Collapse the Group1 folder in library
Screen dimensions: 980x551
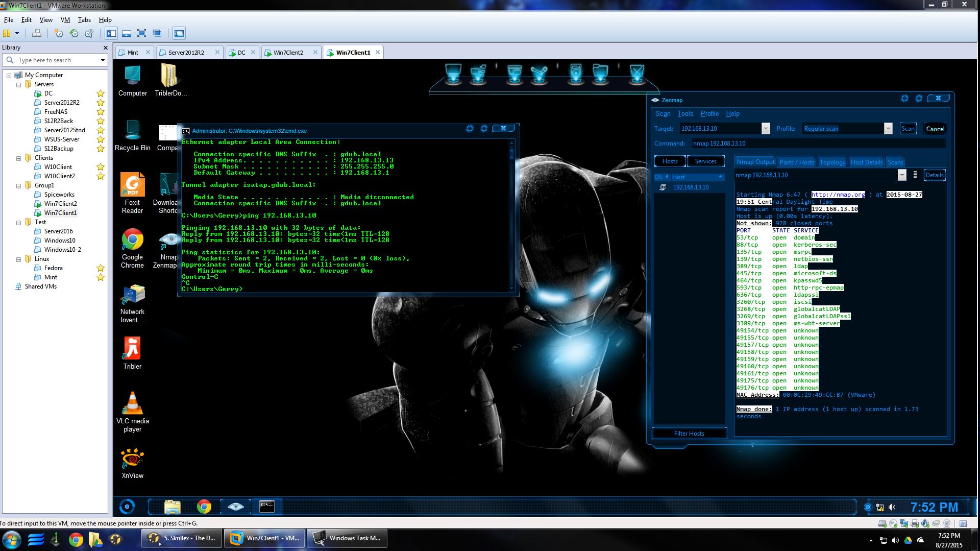tap(18, 185)
